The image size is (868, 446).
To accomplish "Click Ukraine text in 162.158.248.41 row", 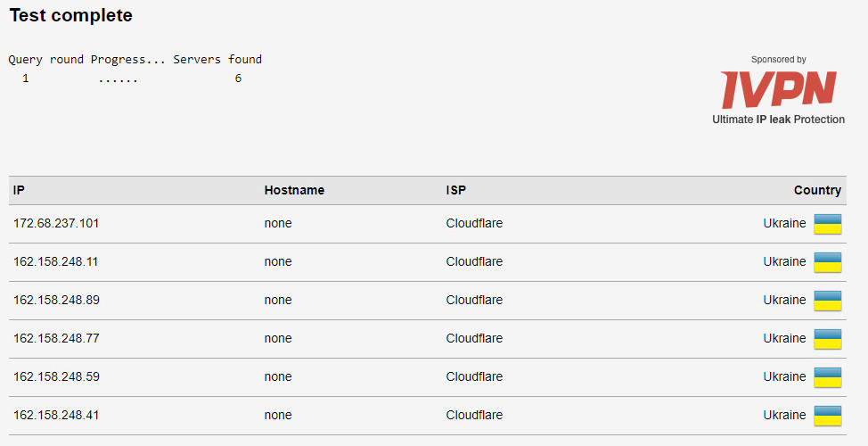I will click(x=784, y=415).
